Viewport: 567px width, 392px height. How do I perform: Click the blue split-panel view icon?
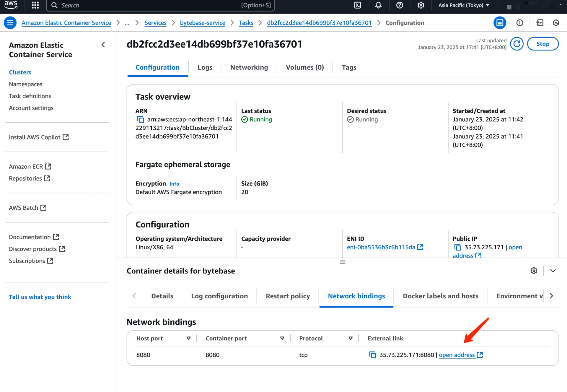[x=500, y=23]
